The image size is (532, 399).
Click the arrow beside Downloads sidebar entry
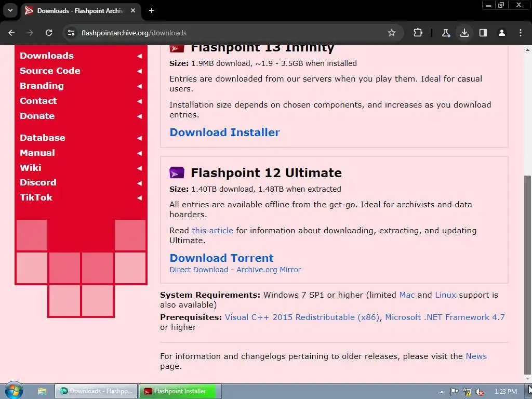click(139, 56)
